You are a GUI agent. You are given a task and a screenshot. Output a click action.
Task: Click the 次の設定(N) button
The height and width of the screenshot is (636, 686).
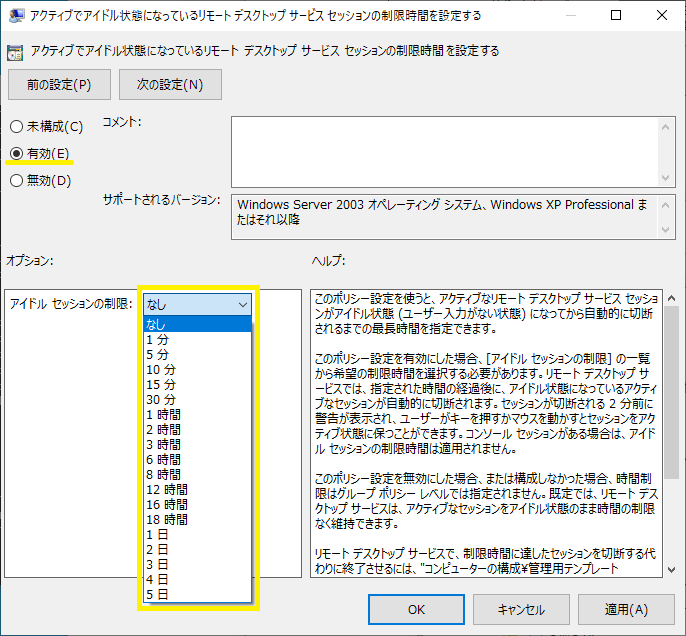170,84
